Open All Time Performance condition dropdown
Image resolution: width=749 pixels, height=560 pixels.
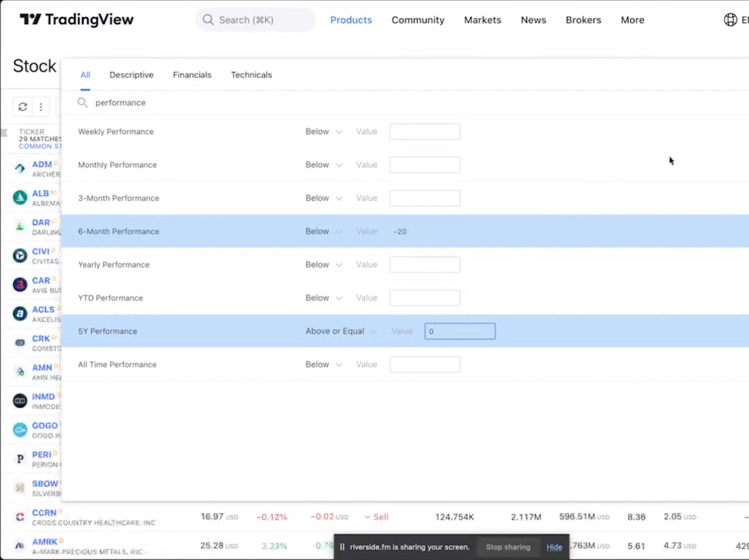(324, 364)
